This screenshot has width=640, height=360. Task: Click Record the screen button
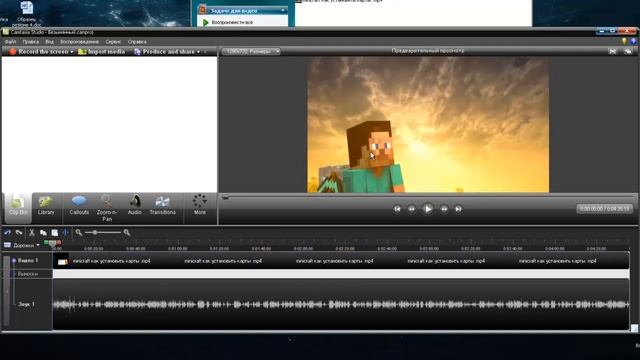(39, 51)
